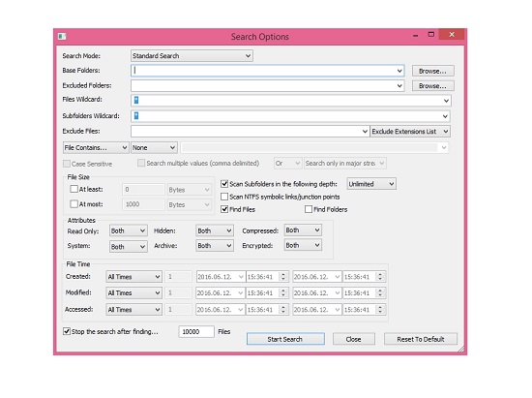532x398 pixels.
Task: Open the Modified All Times dropdown
Action: tap(133, 292)
